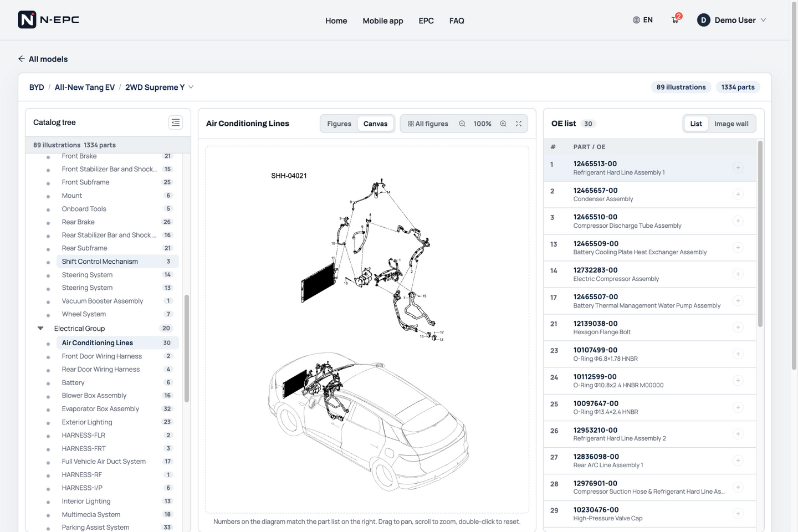Select Full Vehicle Air Duct System

[x=117, y=462]
